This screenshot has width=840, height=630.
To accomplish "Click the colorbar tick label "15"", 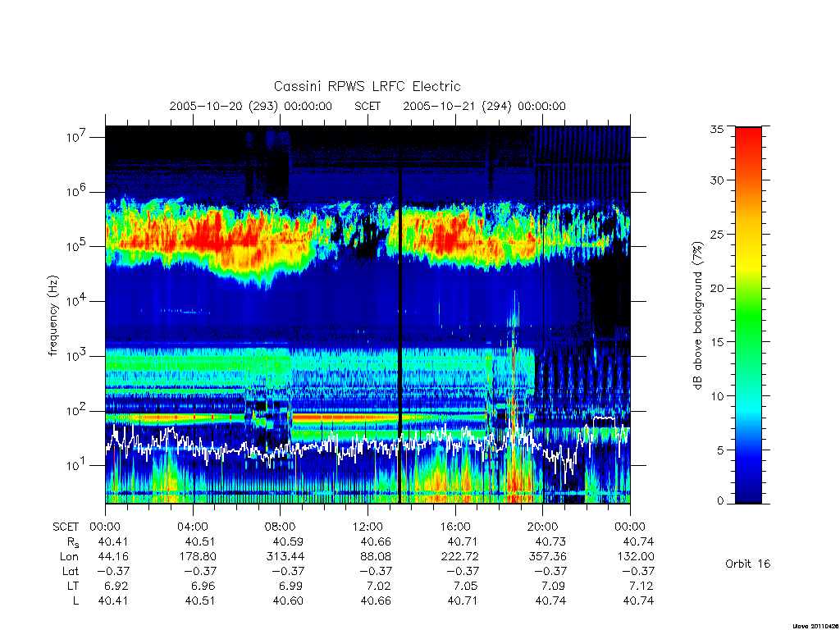I will coord(716,342).
